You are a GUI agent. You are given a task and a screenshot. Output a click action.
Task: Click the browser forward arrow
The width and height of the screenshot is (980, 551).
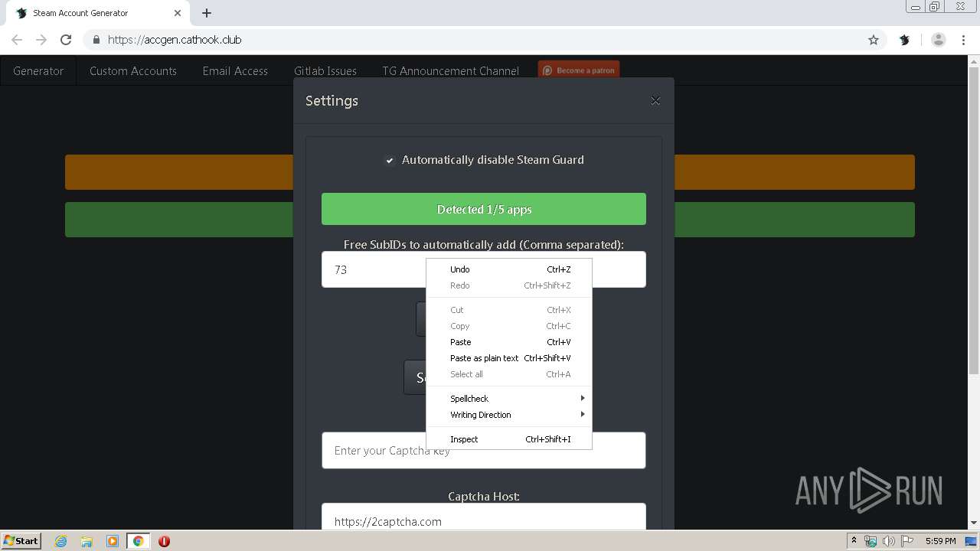(41, 40)
